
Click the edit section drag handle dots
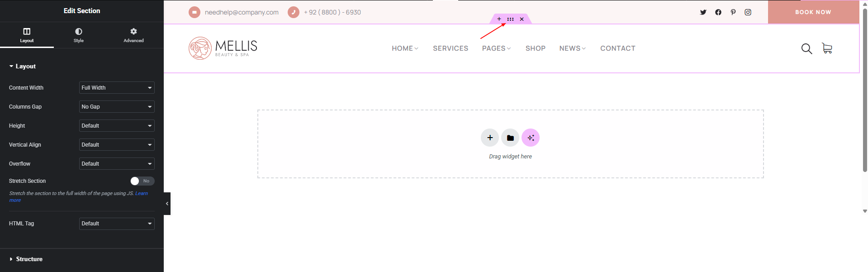point(510,19)
